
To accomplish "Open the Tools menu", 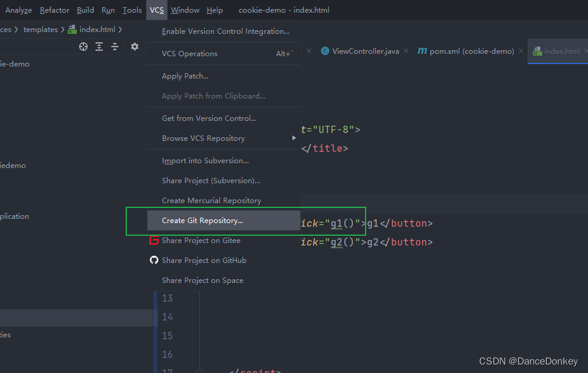I will click(132, 10).
